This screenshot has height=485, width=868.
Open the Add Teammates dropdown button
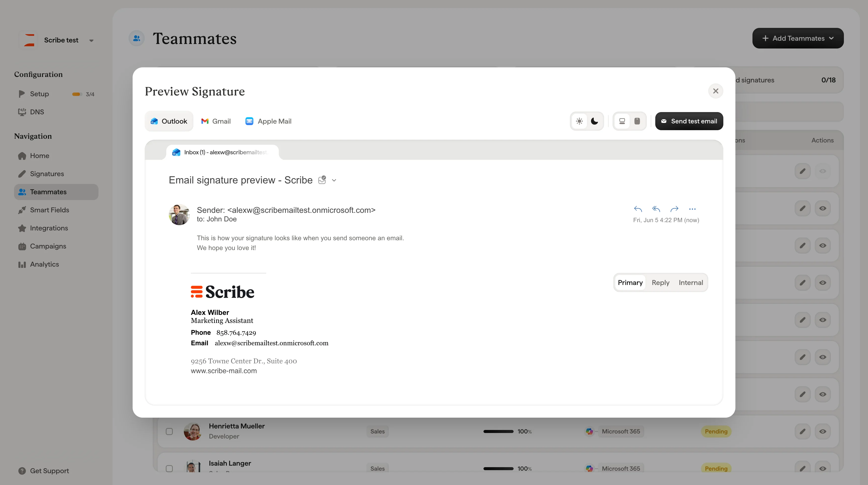pos(798,38)
